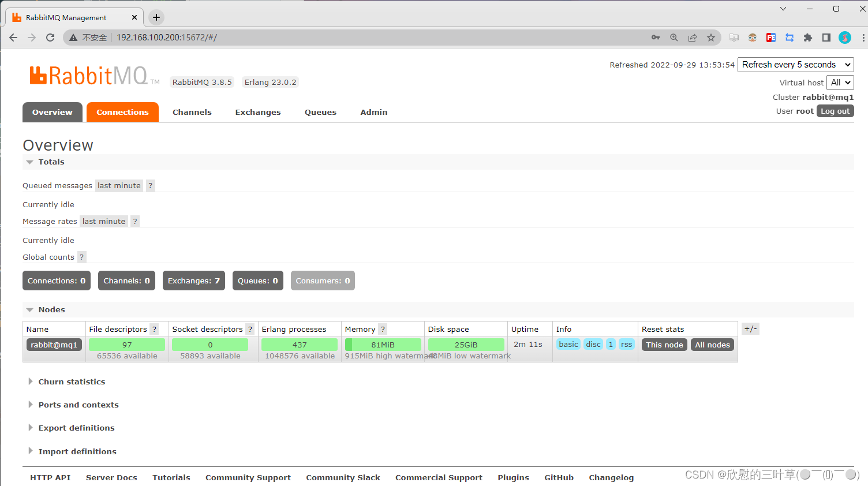Screen dimensions: 868x486
Task: Click the Consumers: 0 count button
Action: pyautogui.click(x=323, y=281)
